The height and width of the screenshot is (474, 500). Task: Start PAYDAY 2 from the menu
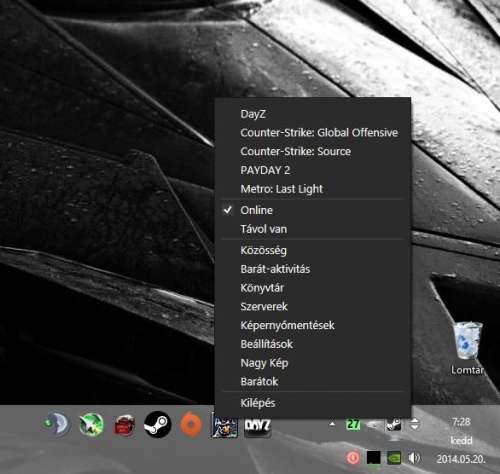pyautogui.click(x=312, y=170)
